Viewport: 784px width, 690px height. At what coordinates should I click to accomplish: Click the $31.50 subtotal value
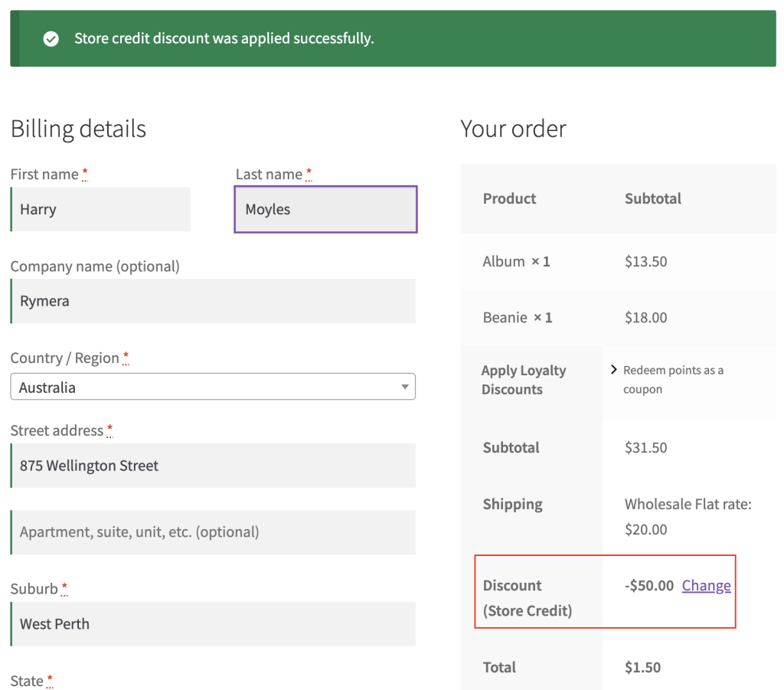tap(645, 447)
